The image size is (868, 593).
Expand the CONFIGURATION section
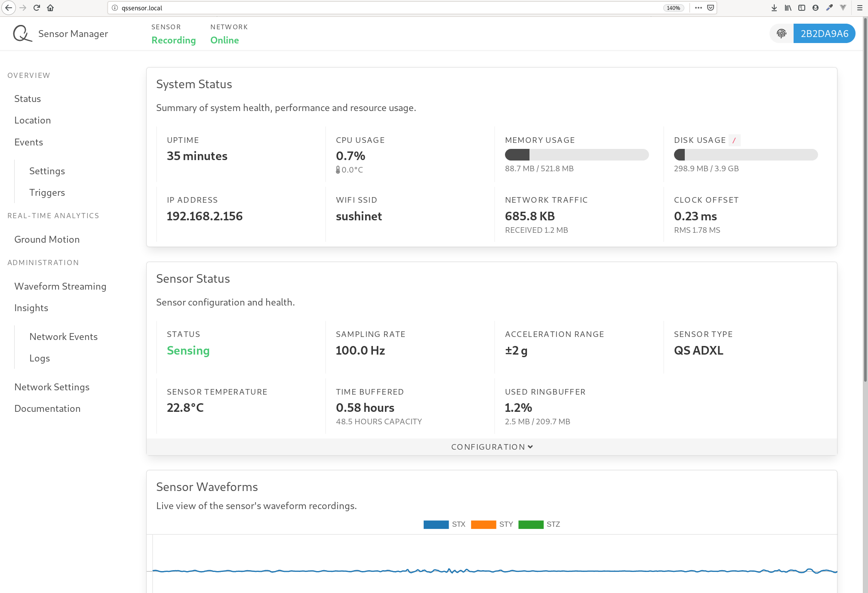[x=492, y=447]
